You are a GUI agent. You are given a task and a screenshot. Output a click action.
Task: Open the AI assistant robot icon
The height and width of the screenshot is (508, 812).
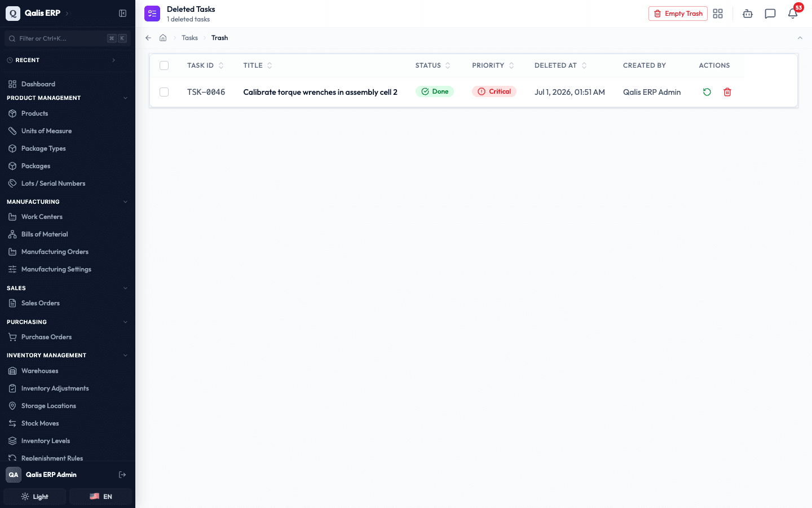pos(748,14)
